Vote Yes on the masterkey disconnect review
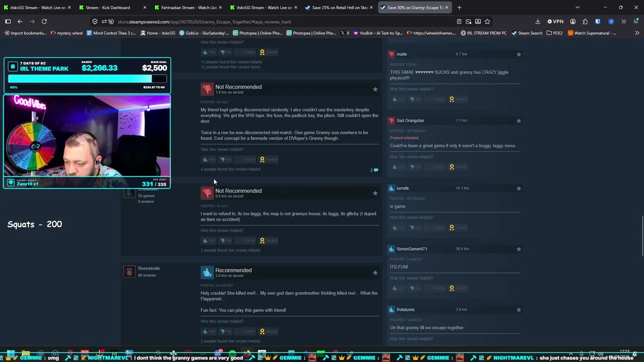The width and height of the screenshot is (644, 362). point(209,159)
